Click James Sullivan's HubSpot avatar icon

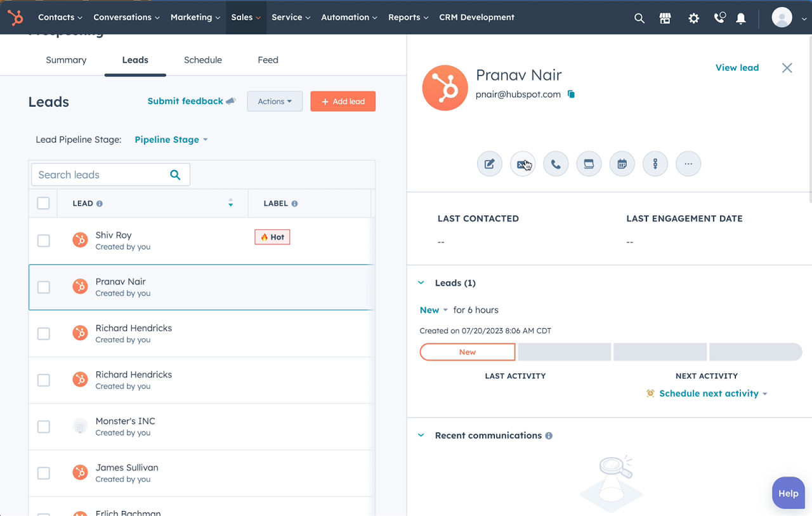(80, 472)
